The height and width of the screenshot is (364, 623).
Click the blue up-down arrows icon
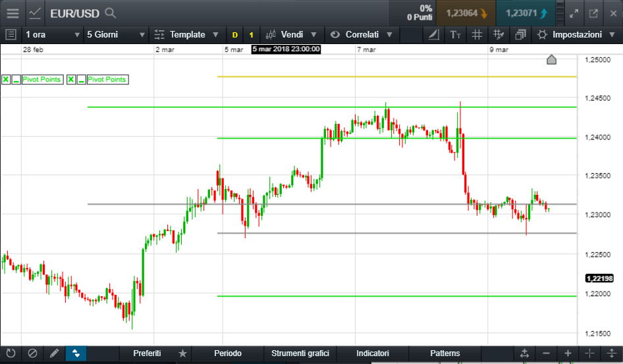pos(76,353)
